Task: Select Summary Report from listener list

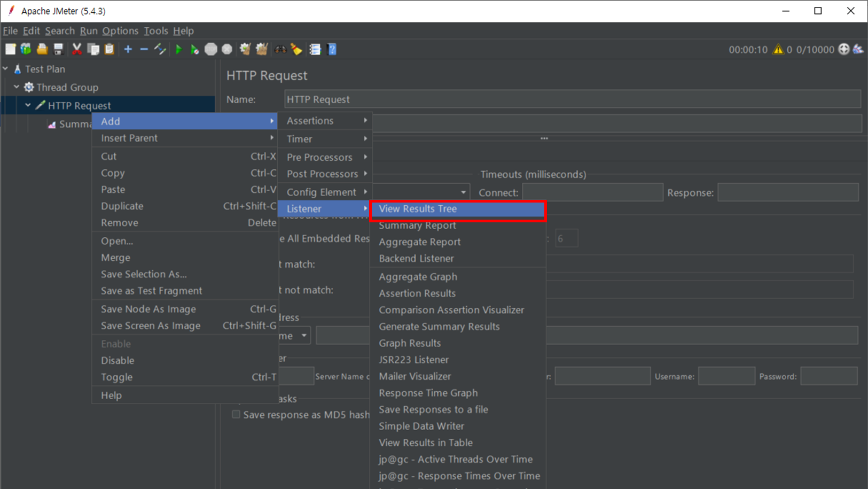Action: click(x=458, y=226)
